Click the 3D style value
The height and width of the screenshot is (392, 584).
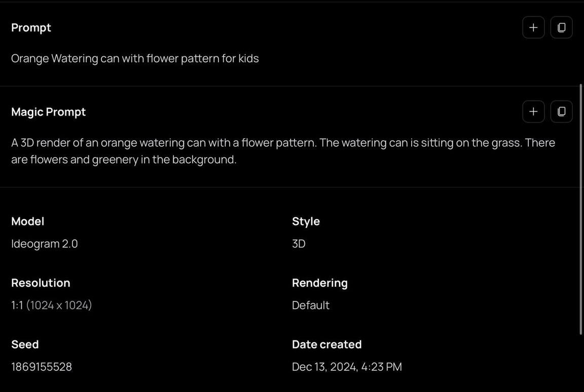299,244
